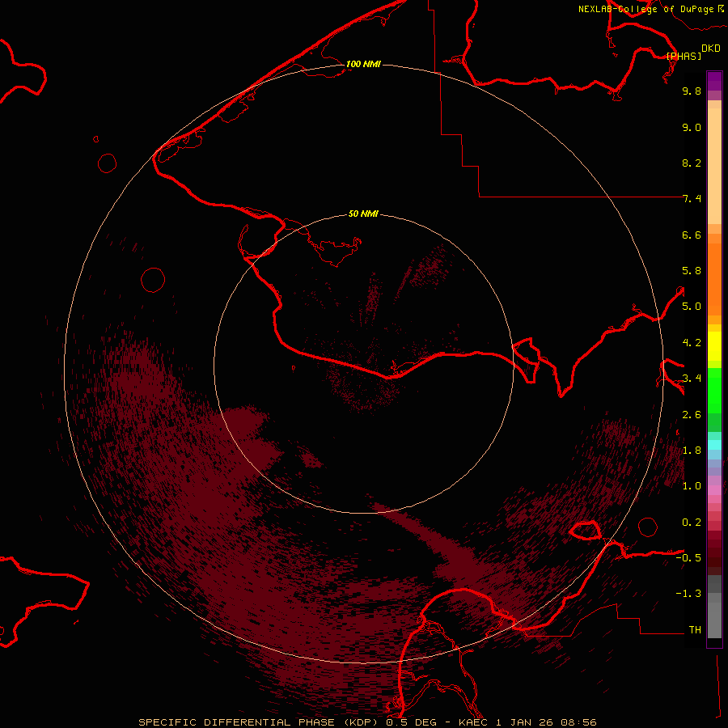Image resolution: width=728 pixels, height=728 pixels.
Task: Pick the yellow band in the color scale
Action: tap(714, 346)
